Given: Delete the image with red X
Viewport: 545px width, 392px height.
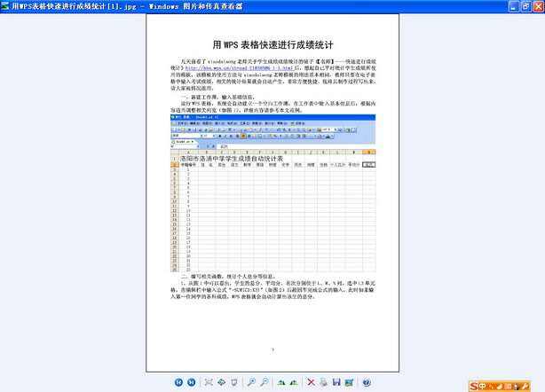Looking at the screenshot, I should point(311,382).
